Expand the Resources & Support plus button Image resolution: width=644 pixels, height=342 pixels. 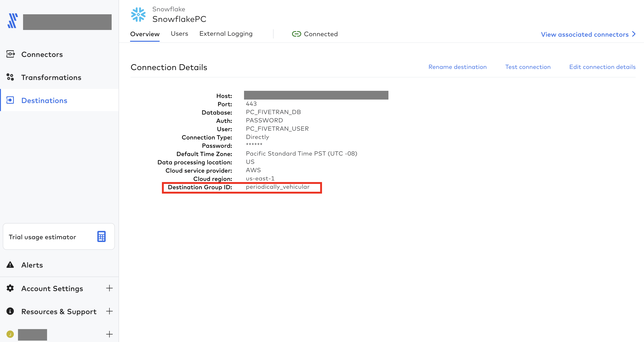[109, 311]
